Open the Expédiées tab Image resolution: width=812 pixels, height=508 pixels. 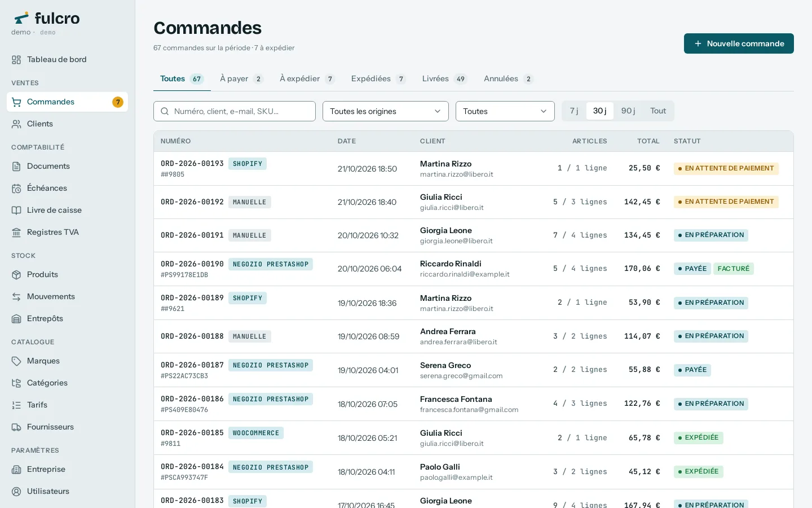click(x=378, y=79)
